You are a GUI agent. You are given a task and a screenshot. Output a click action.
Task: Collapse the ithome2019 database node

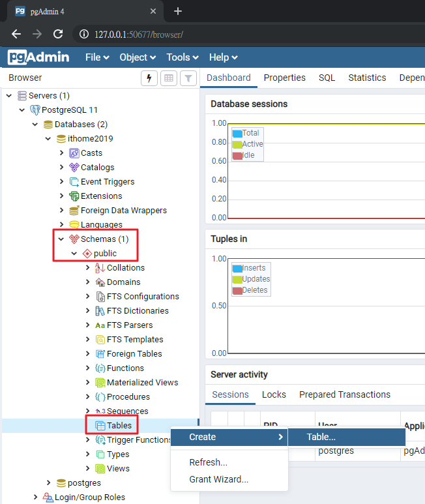click(x=48, y=139)
